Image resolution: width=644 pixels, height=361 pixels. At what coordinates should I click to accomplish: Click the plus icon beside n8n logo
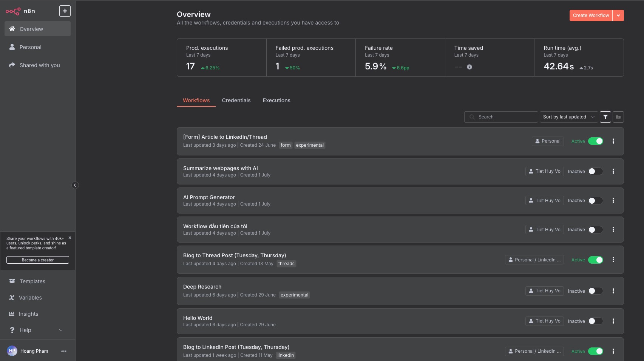[x=65, y=11]
